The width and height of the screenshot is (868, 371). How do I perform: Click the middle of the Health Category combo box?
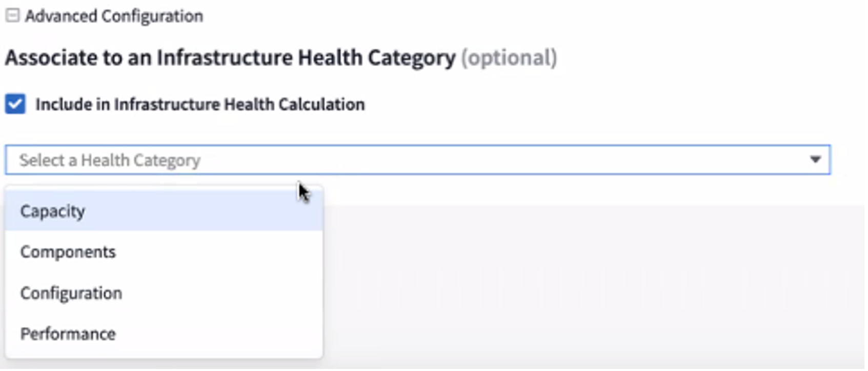click(x=418, y=160)
